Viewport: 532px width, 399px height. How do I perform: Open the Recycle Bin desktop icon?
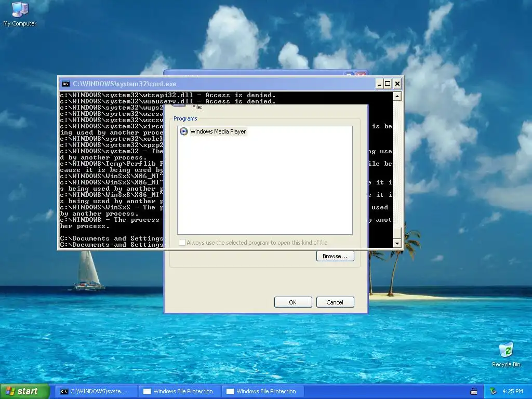[x=506, y=354]
